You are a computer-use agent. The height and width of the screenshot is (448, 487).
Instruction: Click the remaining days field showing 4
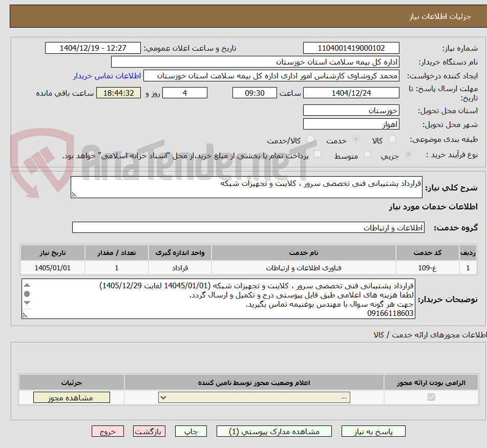point(185,93)
